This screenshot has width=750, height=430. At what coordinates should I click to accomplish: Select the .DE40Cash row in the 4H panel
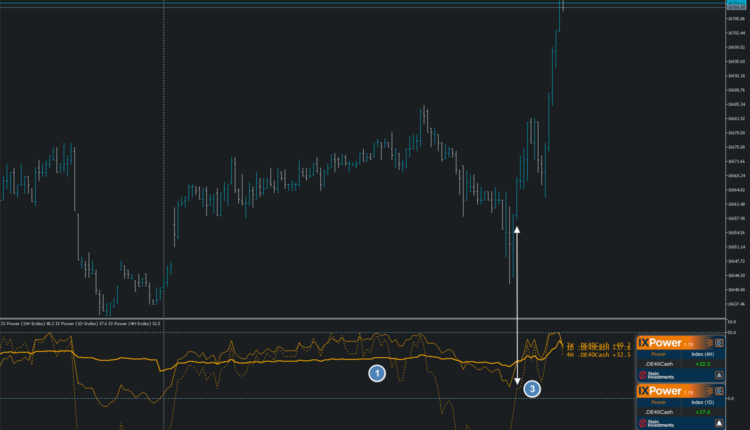click(659, 364)
